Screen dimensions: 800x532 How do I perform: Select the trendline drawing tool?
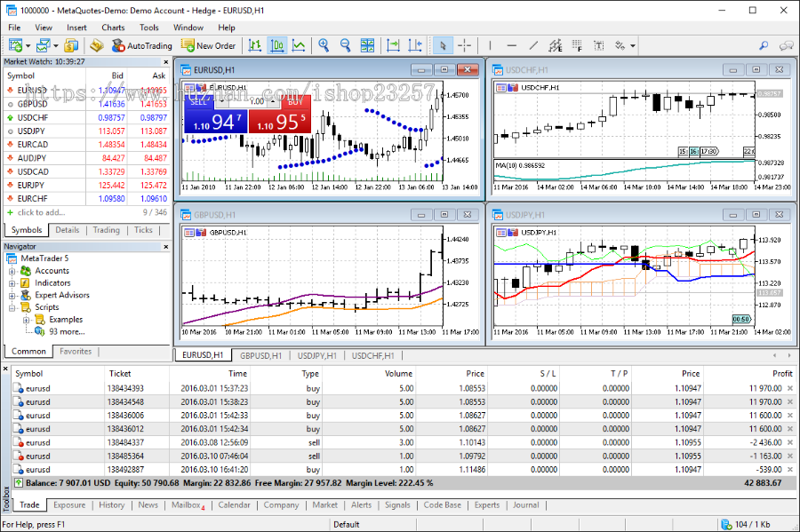[533, 46]
